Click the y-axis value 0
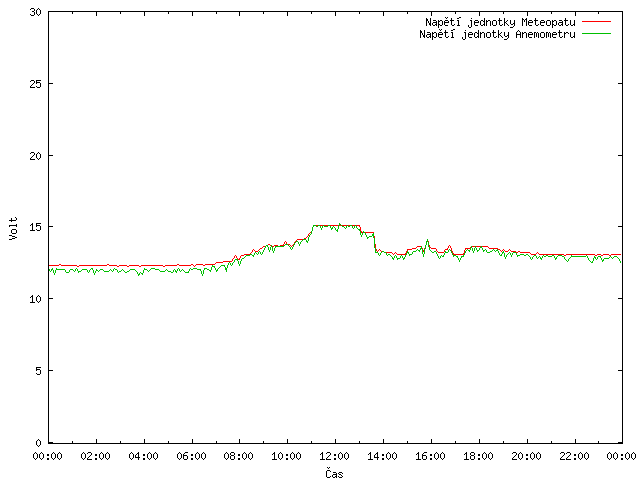The height and width of the screenshot is (480, 640). point(39,443)
